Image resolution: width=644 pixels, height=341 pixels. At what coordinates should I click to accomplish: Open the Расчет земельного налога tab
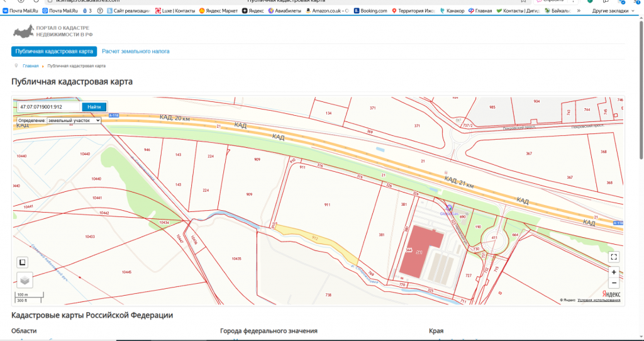tap(136, 52)
